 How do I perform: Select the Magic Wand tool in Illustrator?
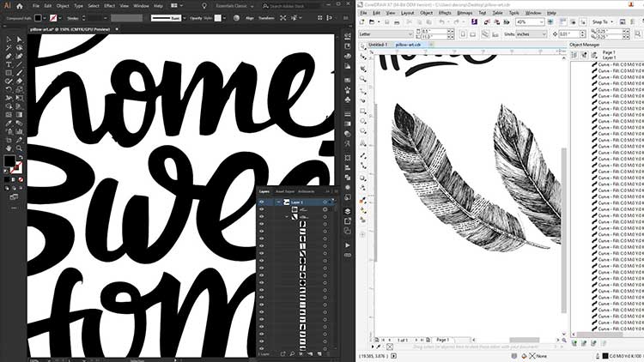pyautogui.click(x=9, y=48)
